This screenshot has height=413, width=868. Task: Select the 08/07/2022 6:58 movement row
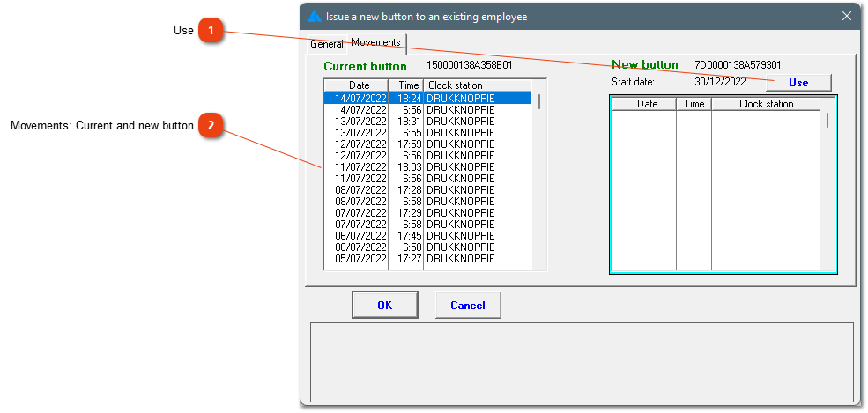click(428, 202)
